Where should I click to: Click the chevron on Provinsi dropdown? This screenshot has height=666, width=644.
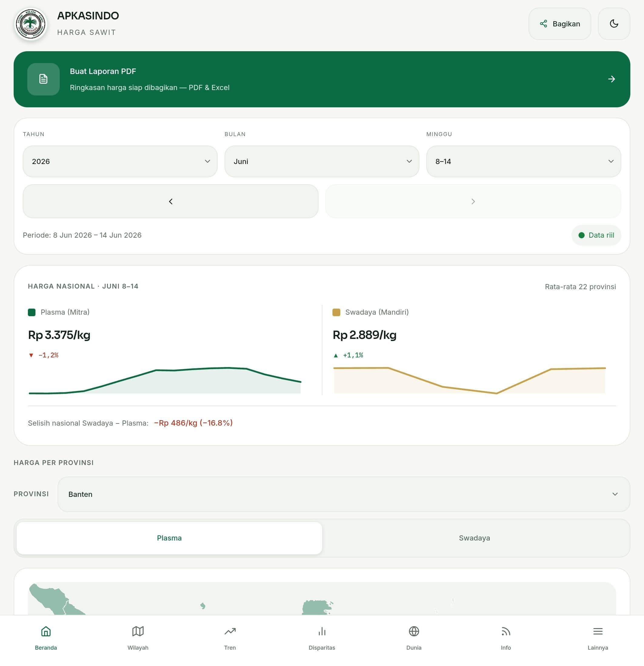(x=615, y=494)
